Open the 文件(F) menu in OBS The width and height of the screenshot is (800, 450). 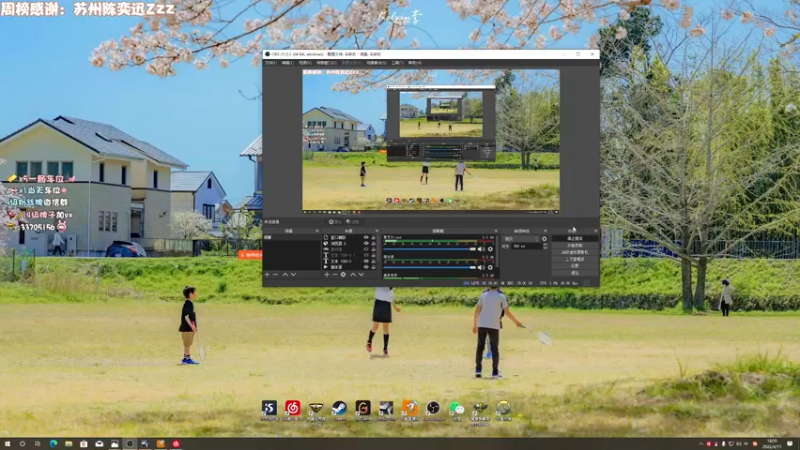[x=271, y=63]
